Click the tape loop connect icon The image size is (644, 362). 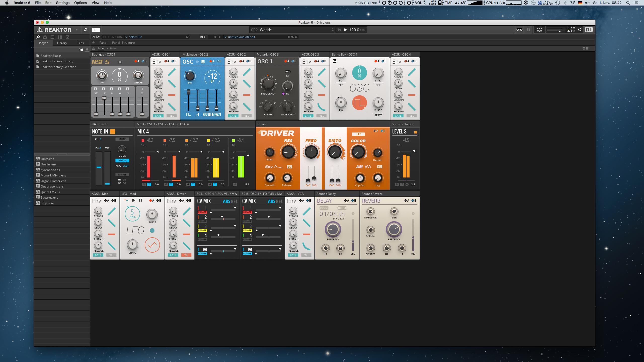tap(519, 30)
